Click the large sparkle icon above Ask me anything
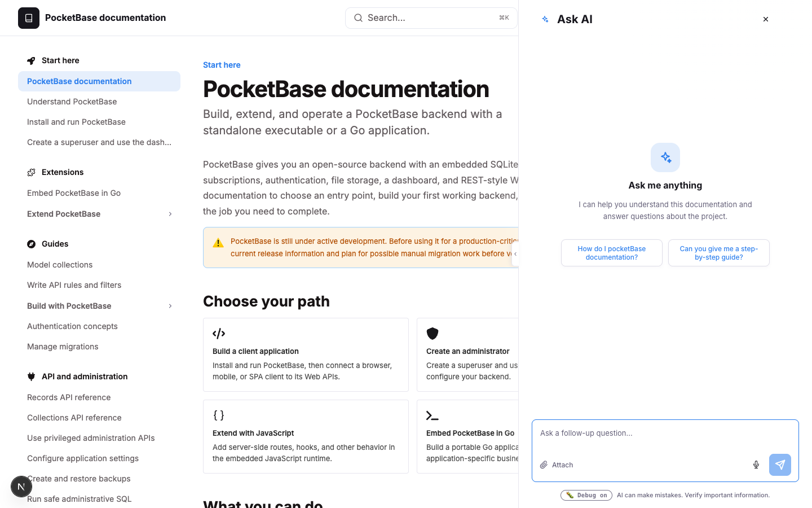The image size is (812, 508). pos(665,157)
